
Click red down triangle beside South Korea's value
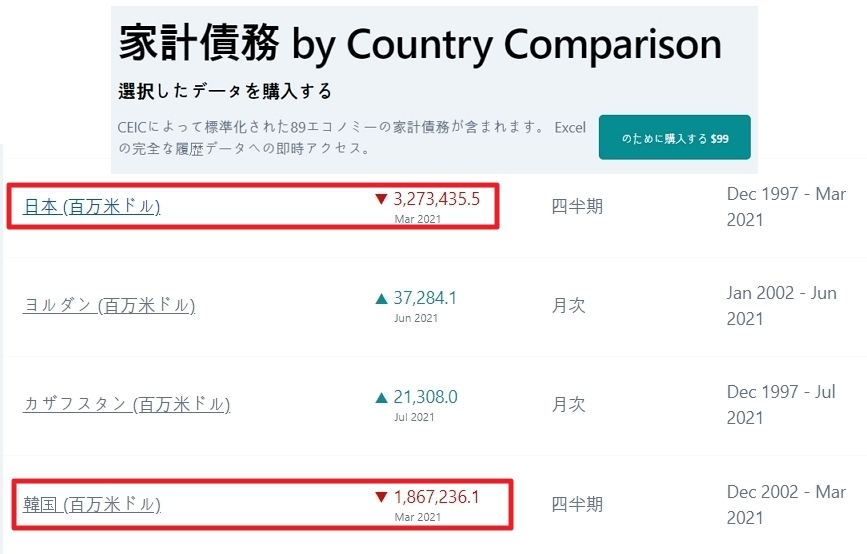[381, 497]
